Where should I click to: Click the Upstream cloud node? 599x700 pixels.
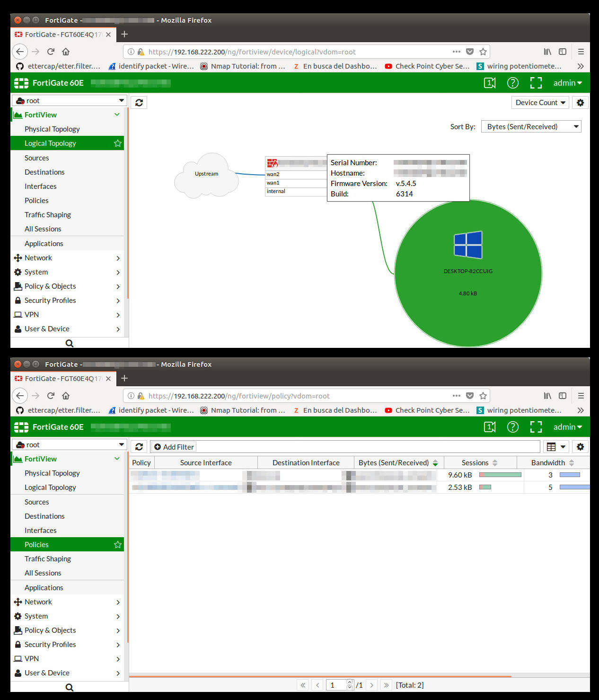point(207,175)
